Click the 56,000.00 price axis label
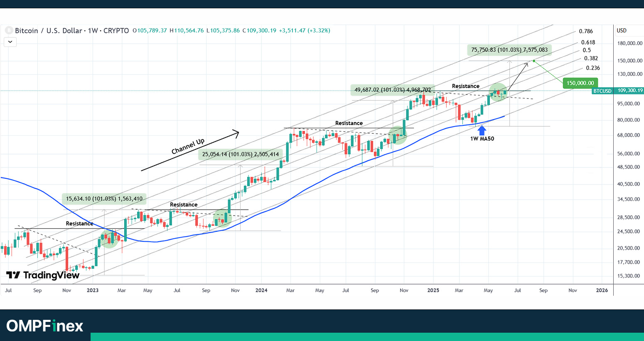 (629, 154)
